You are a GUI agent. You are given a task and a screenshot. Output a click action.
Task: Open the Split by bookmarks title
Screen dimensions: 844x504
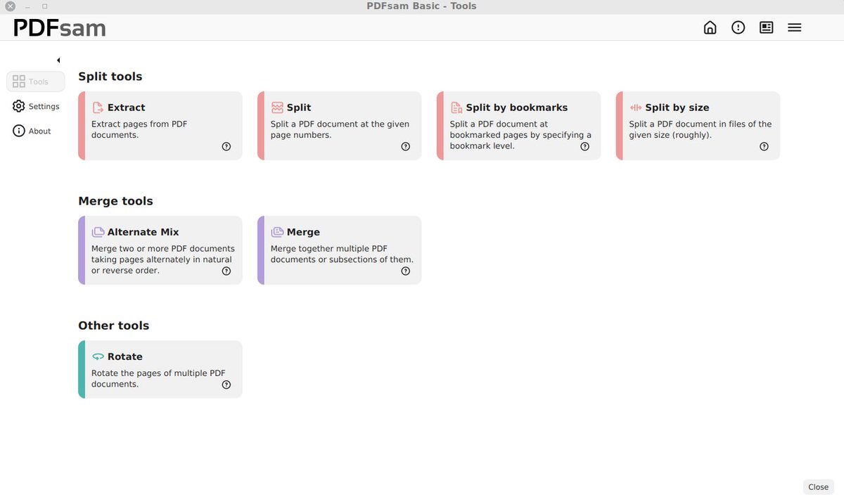click(517, 108)
